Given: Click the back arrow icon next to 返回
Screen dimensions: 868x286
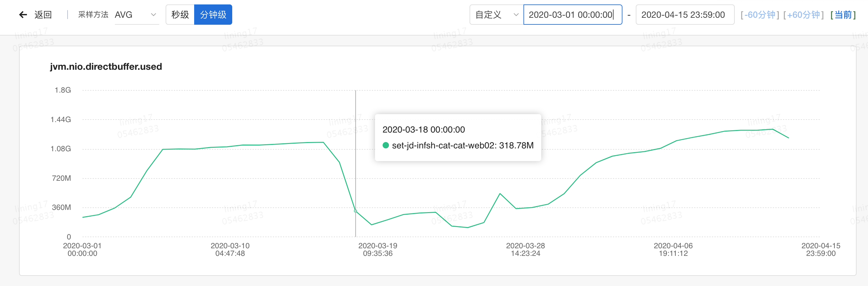Looking at the screenshot, I should click(23, 14).
